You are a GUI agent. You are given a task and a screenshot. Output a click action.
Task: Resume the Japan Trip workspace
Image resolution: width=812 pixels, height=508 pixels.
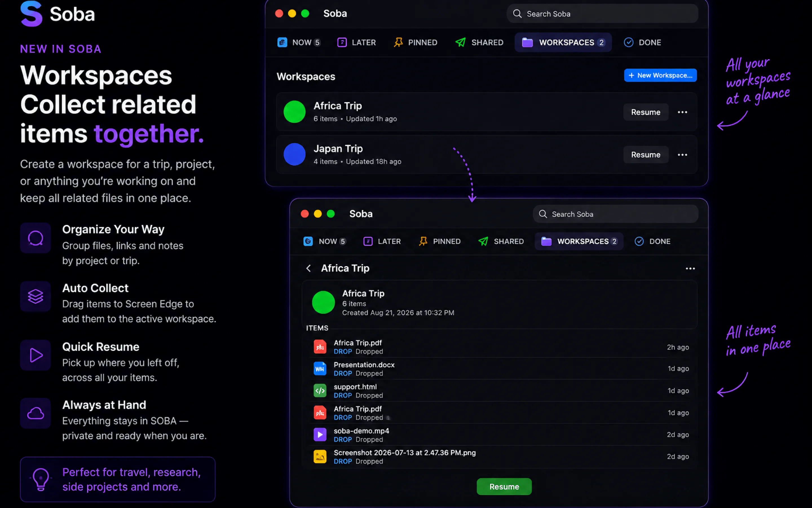pyautogui.click(x=646, y=155)
